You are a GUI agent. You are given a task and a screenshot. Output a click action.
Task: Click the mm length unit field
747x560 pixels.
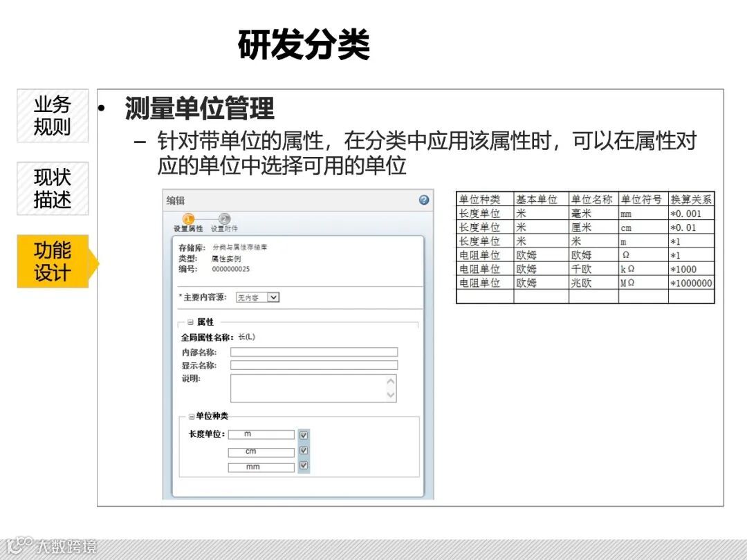click(261, 467)
